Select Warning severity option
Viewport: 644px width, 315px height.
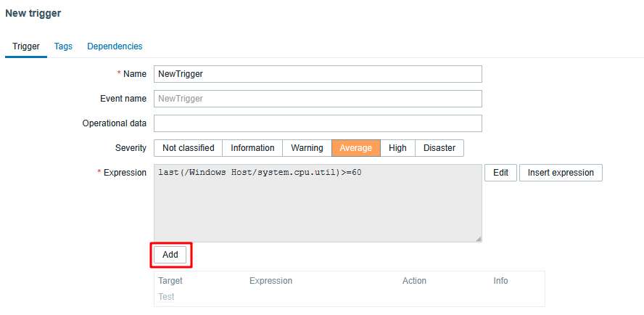307,148
